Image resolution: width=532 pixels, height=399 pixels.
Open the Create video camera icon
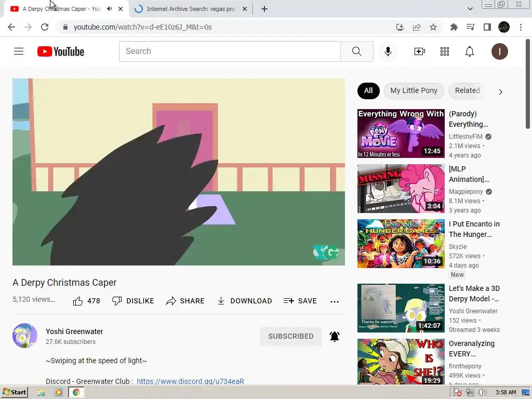420,51
